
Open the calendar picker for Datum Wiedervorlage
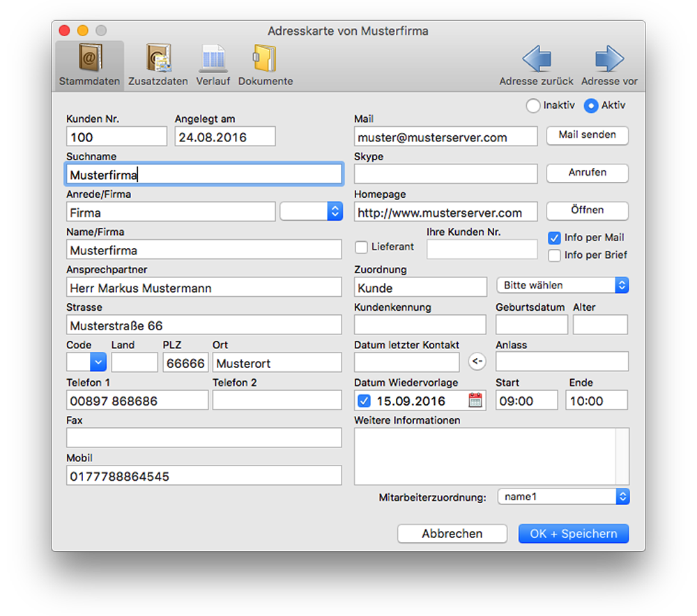pos(475,400)
